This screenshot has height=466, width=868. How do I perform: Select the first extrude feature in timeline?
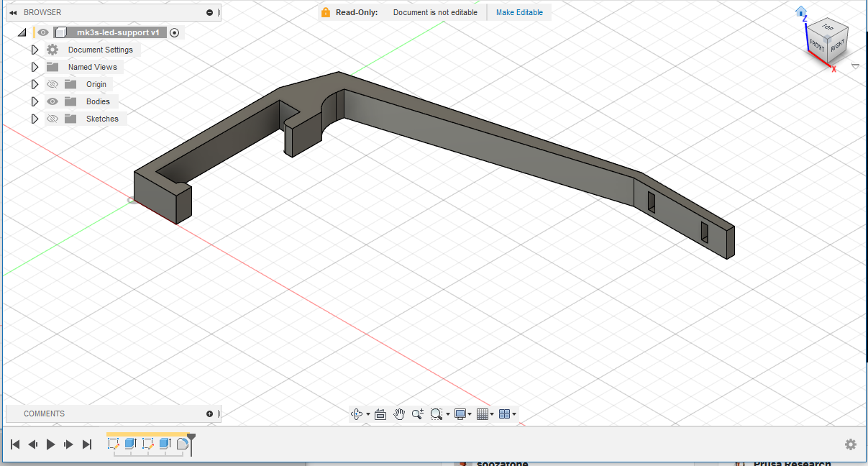pos(130,444)
